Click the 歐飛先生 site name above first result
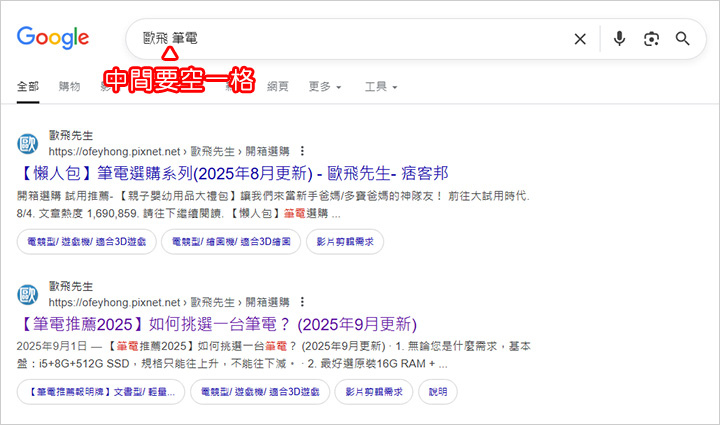Viewport: 720px width, 425px height. click(71, 135)
